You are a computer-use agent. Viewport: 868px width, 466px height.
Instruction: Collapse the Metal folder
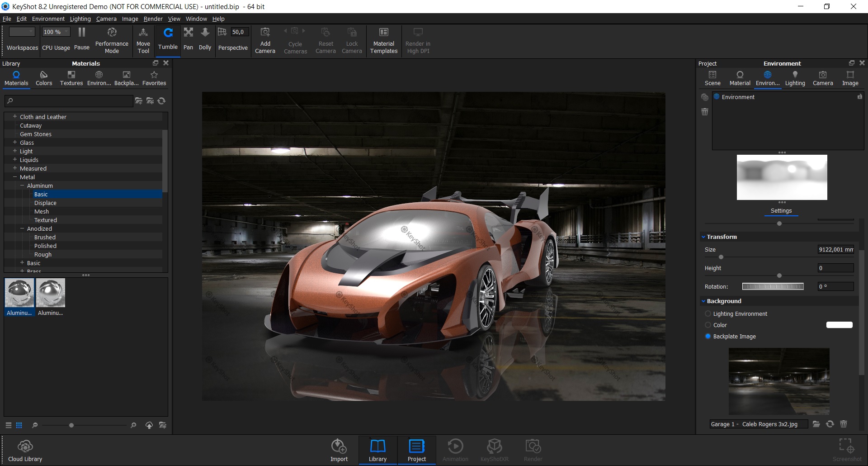point(15,177)
